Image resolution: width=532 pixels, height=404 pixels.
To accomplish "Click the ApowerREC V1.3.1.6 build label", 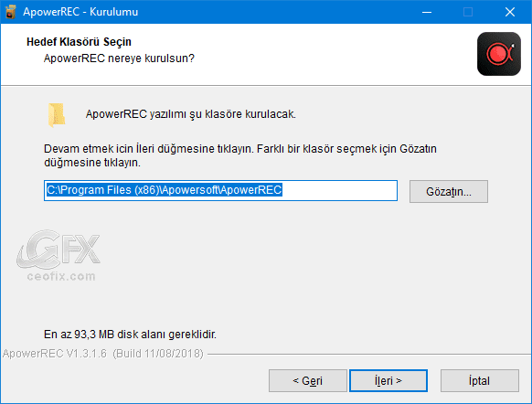I will [x=102, y=354].
